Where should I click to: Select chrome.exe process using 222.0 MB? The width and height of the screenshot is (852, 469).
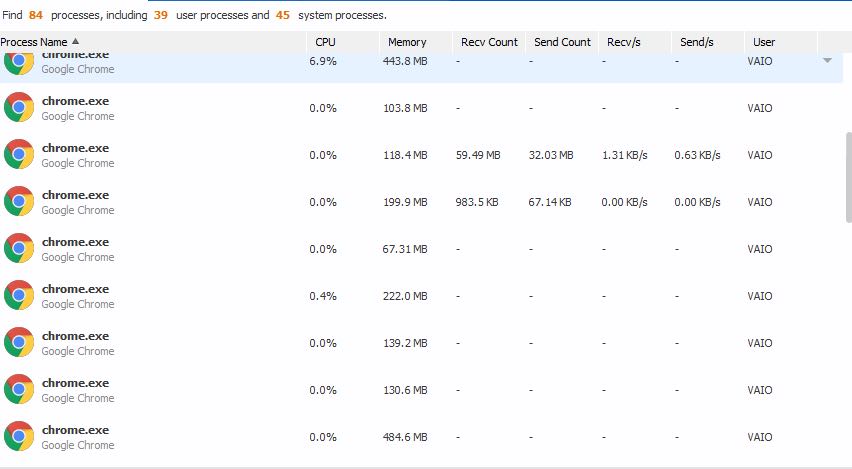[421, 296]
